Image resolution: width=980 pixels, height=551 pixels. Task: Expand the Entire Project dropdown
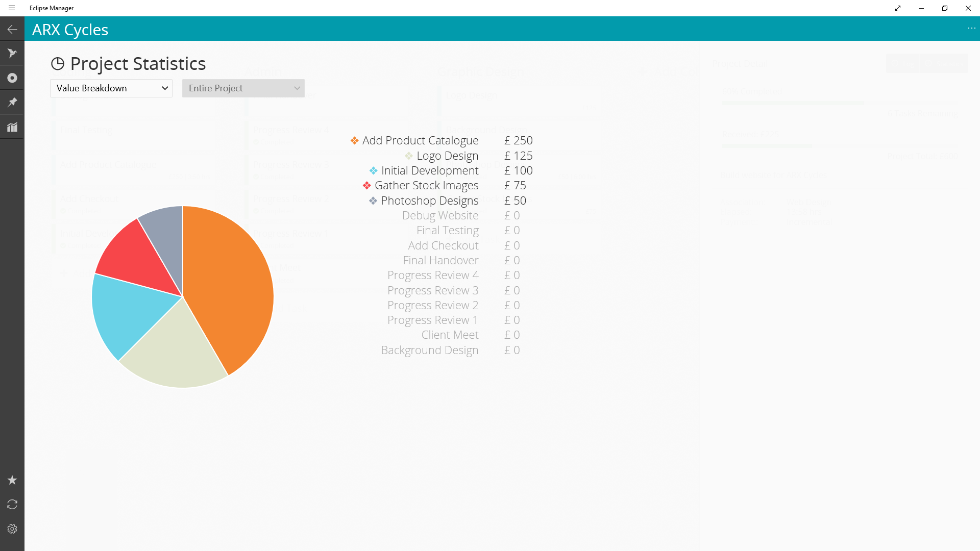(x=243, y=88)
